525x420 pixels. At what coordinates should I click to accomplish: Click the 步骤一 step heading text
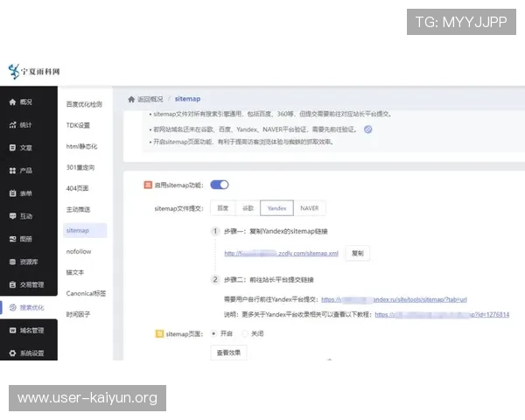[276, 231]
